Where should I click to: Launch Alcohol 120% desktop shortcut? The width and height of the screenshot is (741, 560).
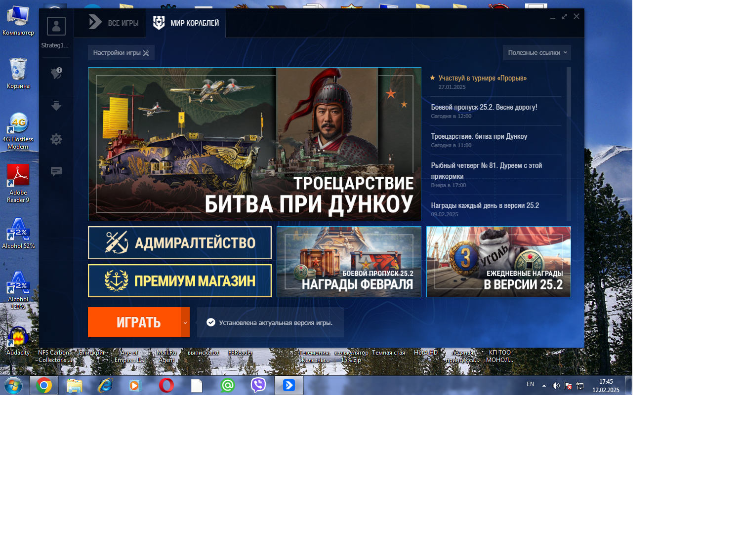tap(18, 290)
